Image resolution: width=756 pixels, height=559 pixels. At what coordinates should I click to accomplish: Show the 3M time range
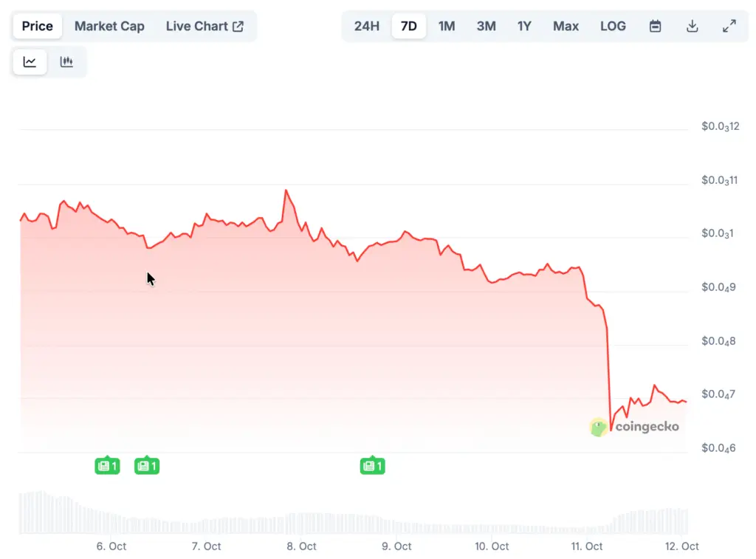pos(486,27)
